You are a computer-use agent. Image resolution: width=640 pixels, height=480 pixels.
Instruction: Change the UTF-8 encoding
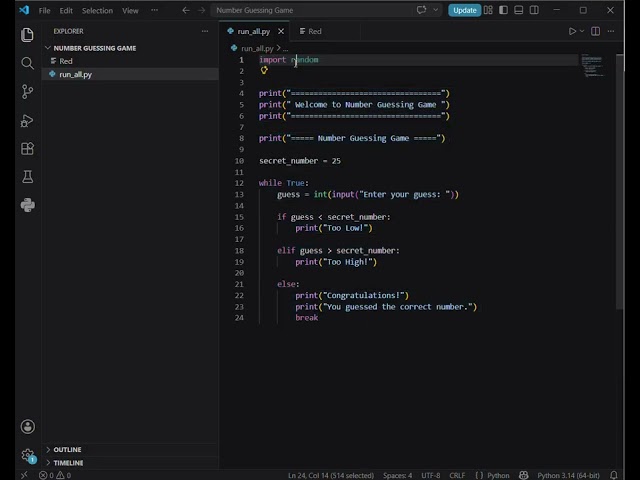(x=431, y=476)
